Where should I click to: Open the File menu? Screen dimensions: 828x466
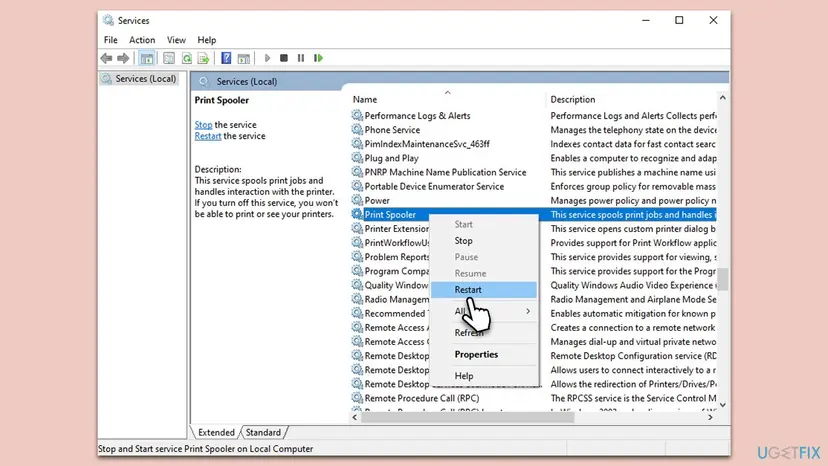pyautogui.click(x=111, y=40)
